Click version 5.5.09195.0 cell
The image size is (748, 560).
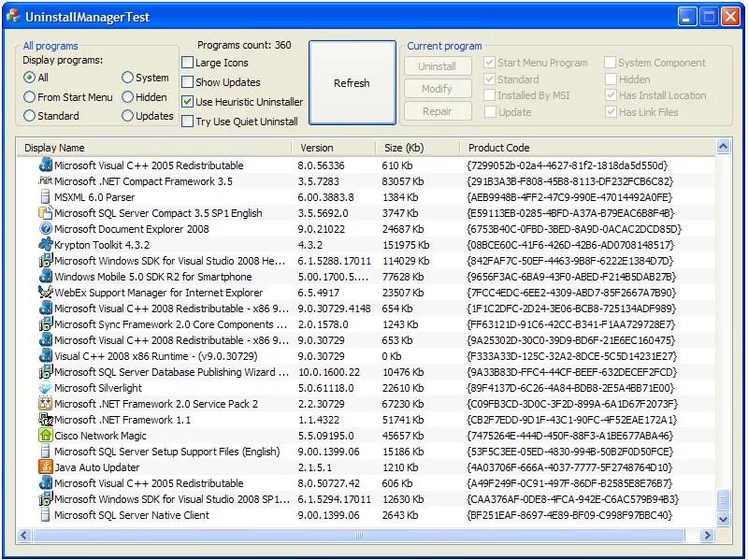tap(325, 436)
